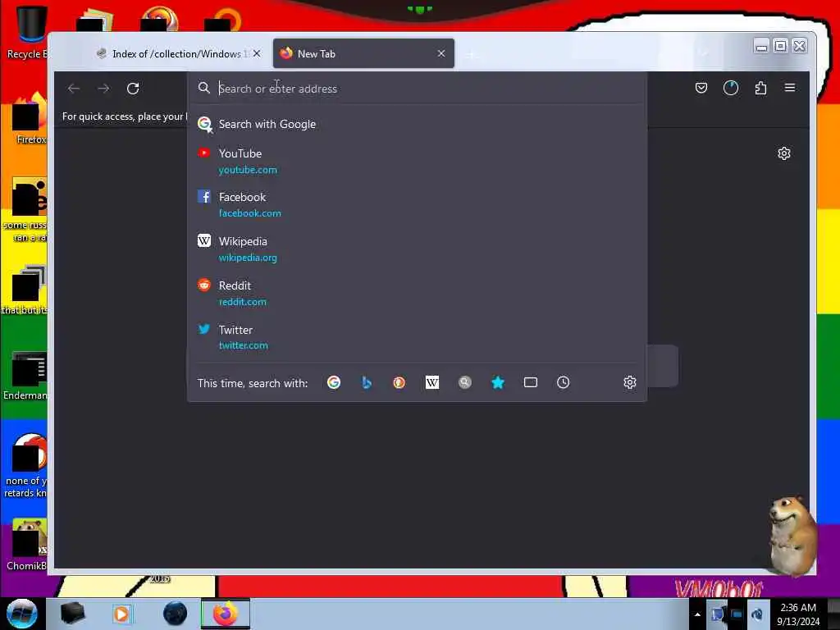Select the Firefox desktop shortcut
This screenshot has width=840, height=630.
click(x=30, y=119)
